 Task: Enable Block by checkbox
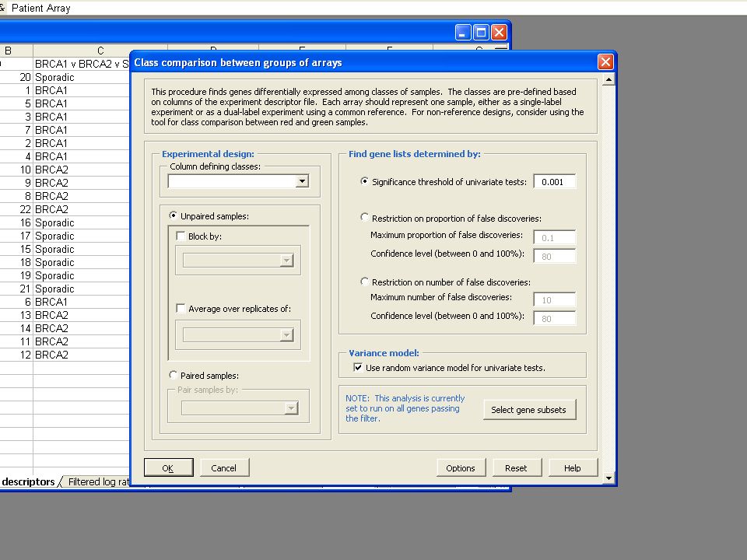click(x=181, y=236)
